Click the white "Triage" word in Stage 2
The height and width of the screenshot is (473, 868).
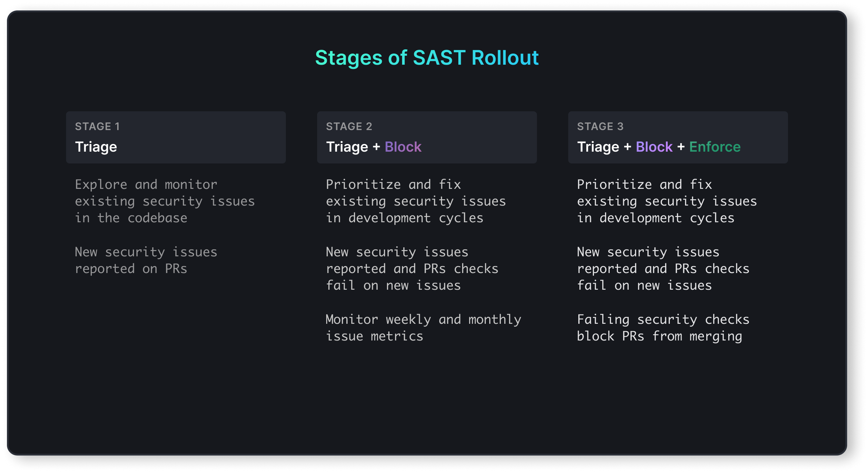coord(347,147)
